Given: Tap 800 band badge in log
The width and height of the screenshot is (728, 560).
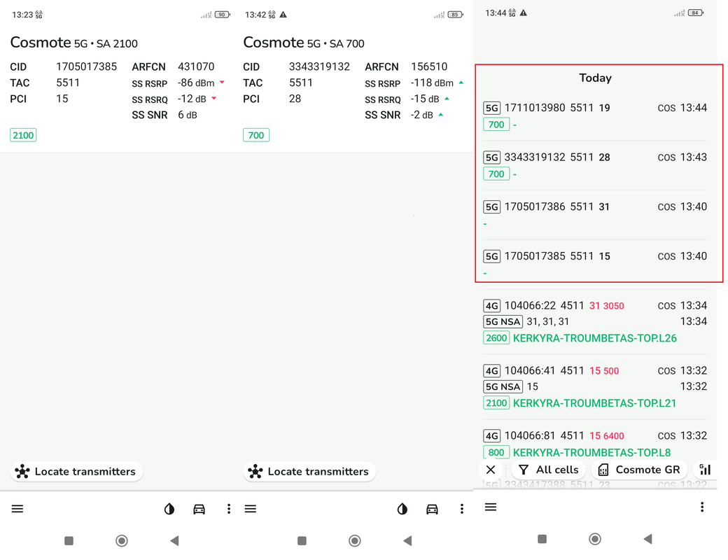Looking at the screenshot, I should pos(496,452).
